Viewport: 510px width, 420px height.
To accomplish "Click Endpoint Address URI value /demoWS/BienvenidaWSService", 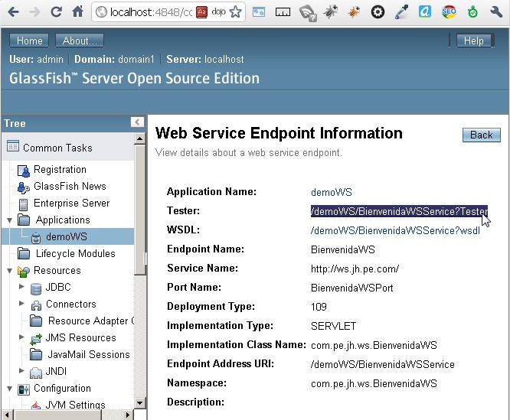I will pyautogui.click(x=383, y=364).
